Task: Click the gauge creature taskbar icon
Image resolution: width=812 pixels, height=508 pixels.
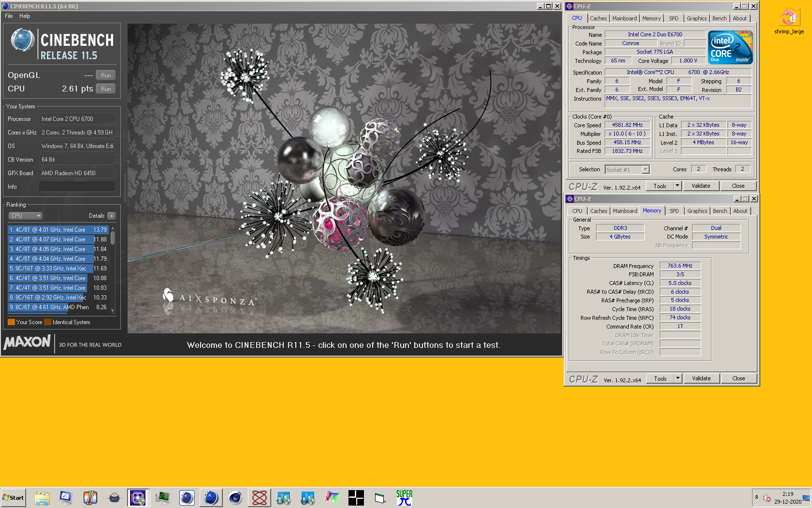Action: tap(114, 498)
